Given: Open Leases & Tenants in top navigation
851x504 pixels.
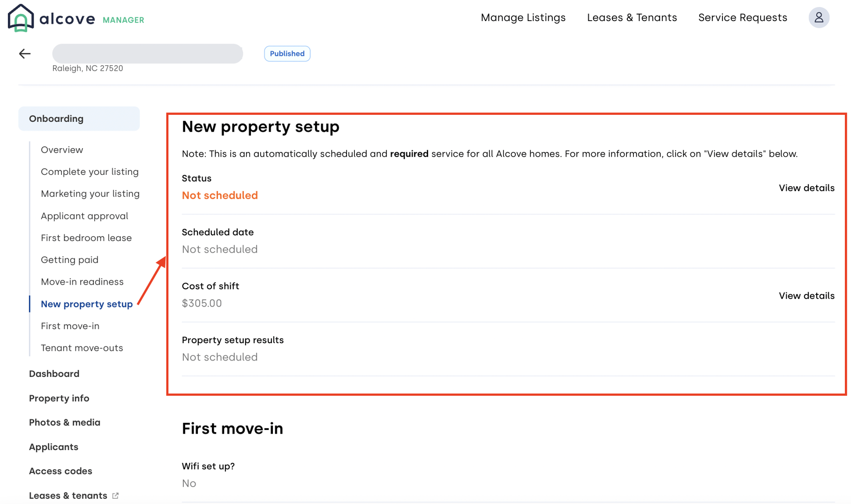Looking at the screenshot, I should point(632,18).
